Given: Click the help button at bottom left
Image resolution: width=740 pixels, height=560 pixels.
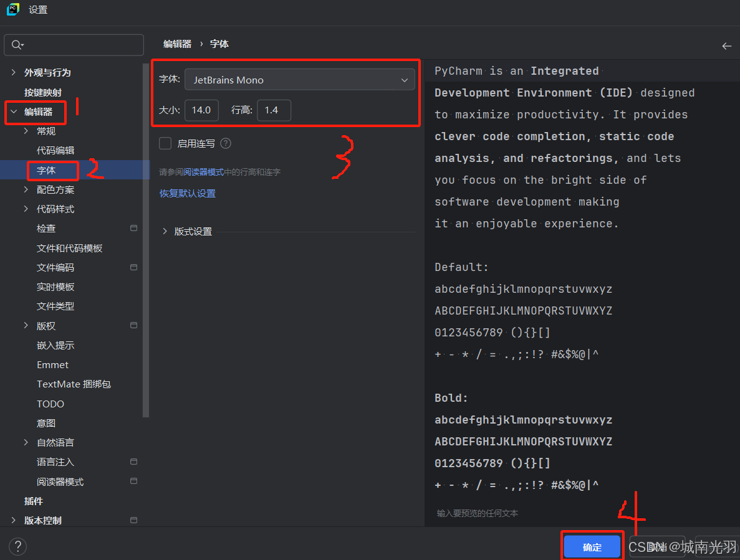Looking at the screenshot, I should point(18,546).
